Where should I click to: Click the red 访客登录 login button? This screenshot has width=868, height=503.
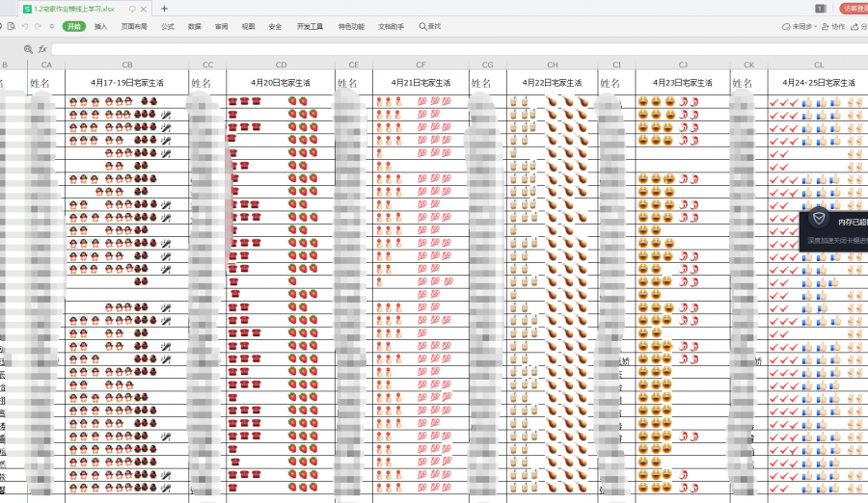pyautogui.click(x=854, y=9)
